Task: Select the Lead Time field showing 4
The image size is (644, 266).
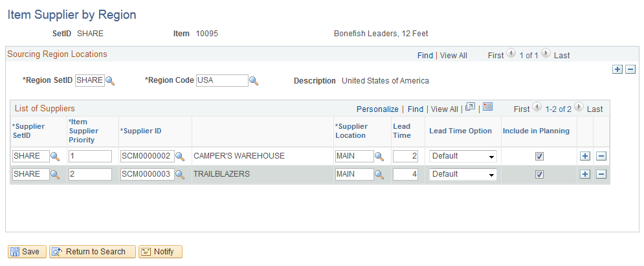Action: [x=405, y=175]
